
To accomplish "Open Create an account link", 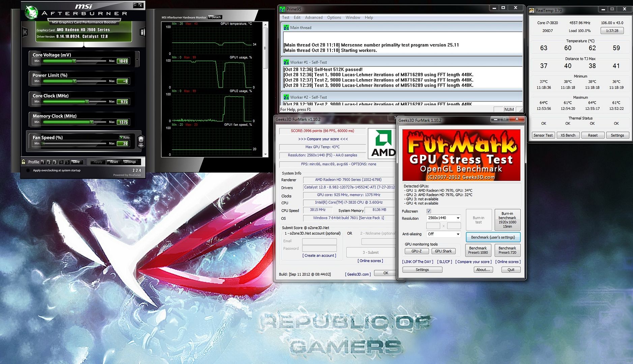I will [x=319, y=255].
